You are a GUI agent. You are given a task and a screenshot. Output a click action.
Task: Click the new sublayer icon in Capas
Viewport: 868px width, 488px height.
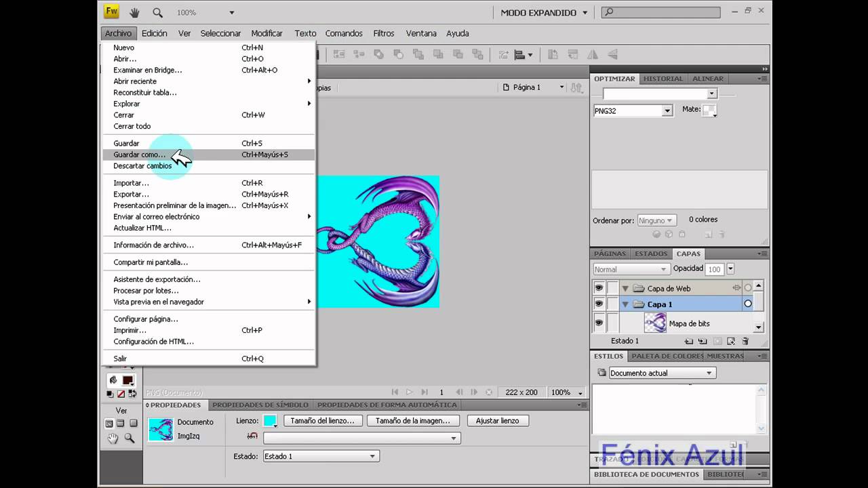coord(702,342)
